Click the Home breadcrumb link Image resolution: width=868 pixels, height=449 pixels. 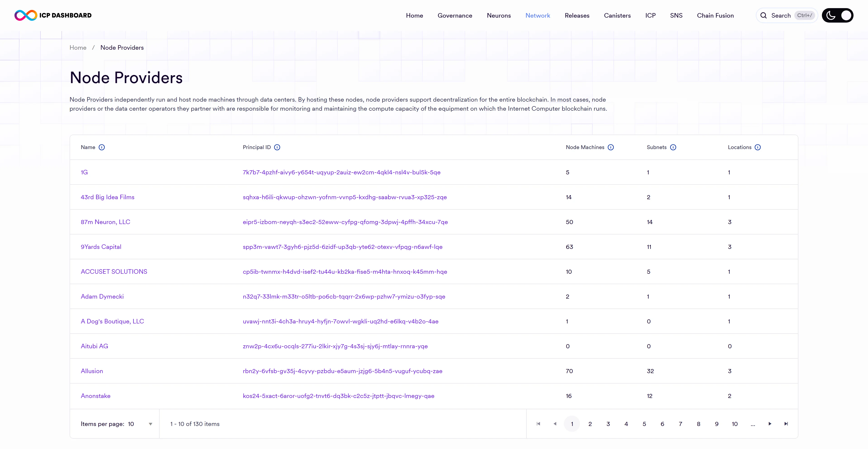tap(78, 47)
